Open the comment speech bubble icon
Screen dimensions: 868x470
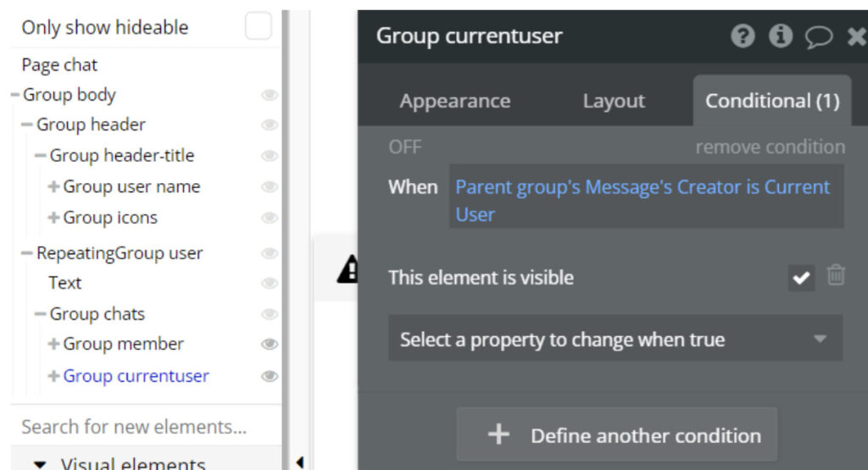pyautogui.click(x=818, y=36)
